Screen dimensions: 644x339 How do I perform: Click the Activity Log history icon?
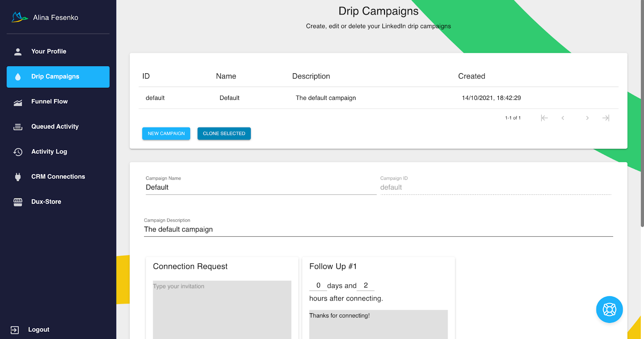pyautogui.click(x=18, y=152)
